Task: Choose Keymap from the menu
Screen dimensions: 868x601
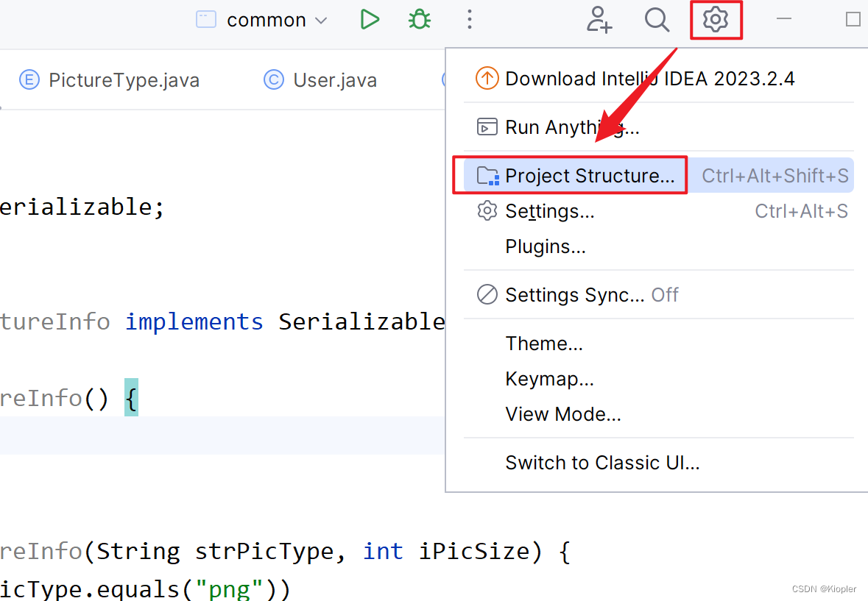Action: (658, 379)
